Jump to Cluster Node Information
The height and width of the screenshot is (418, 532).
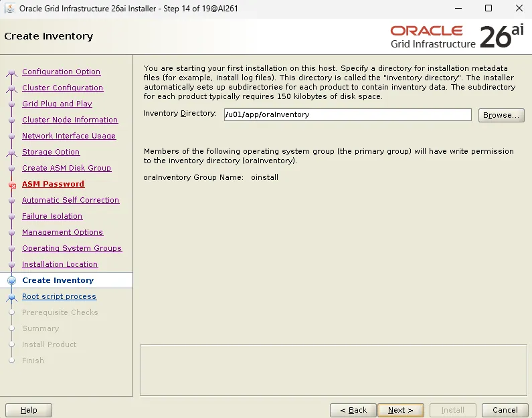point(70,120)
